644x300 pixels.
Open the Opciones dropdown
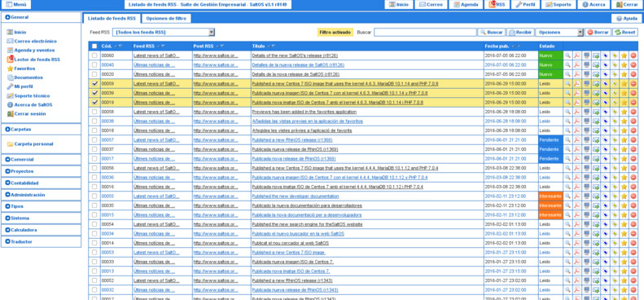(x=559, y=32)
